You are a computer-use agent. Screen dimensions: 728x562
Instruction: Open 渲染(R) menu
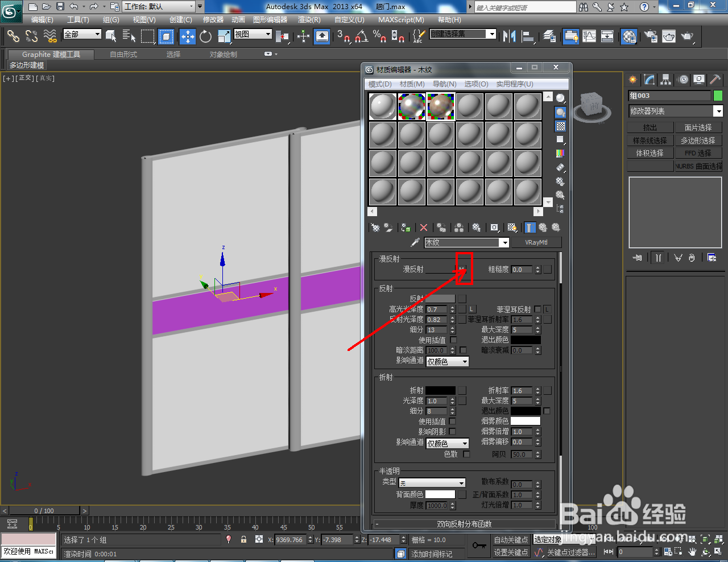(309, 20)
